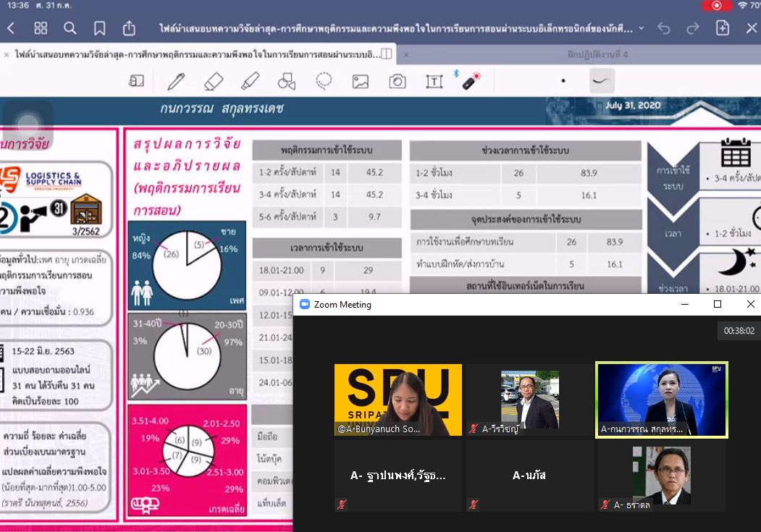The height and width of the screenshot is (532, 761).
Task: Pick the black dot stroke color
Action: click(563, 81)
